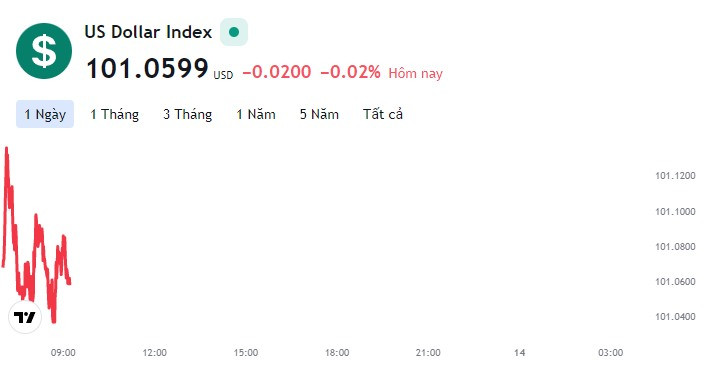704x366 pixels.
Task: Click the 15:00 time axis marker
Action: (x=246, y=353)
